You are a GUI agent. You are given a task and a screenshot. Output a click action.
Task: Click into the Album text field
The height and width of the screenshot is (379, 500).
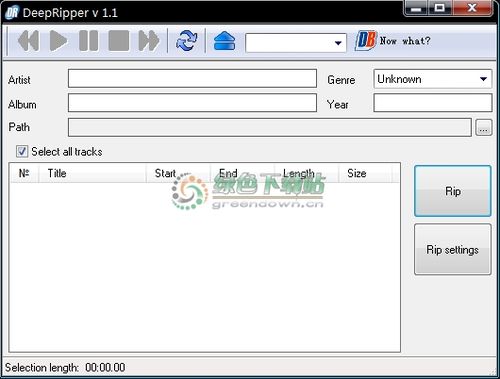192,103
